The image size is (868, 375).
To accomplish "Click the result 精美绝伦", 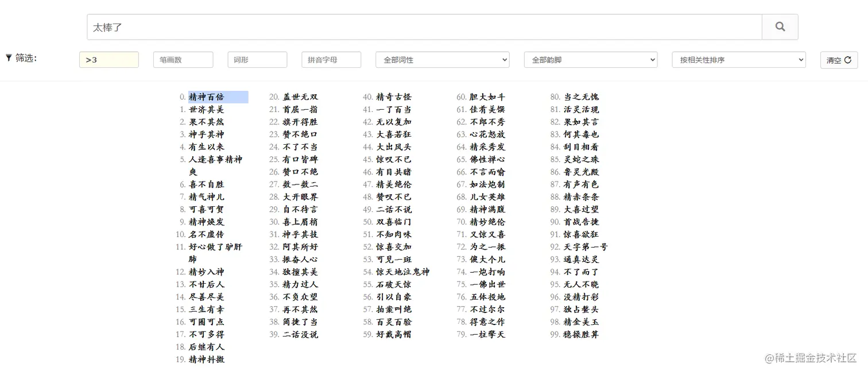I will tap(394, 184).
